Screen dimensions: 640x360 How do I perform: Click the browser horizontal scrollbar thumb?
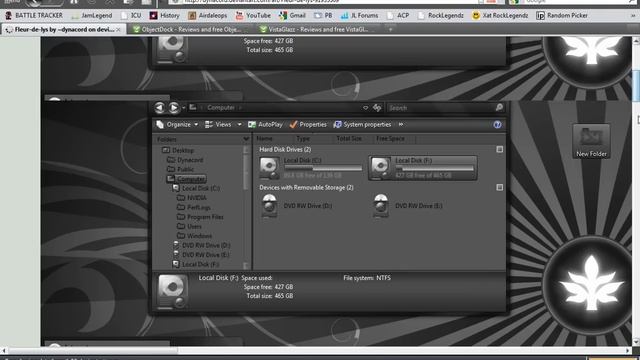[x=93, y=350]
